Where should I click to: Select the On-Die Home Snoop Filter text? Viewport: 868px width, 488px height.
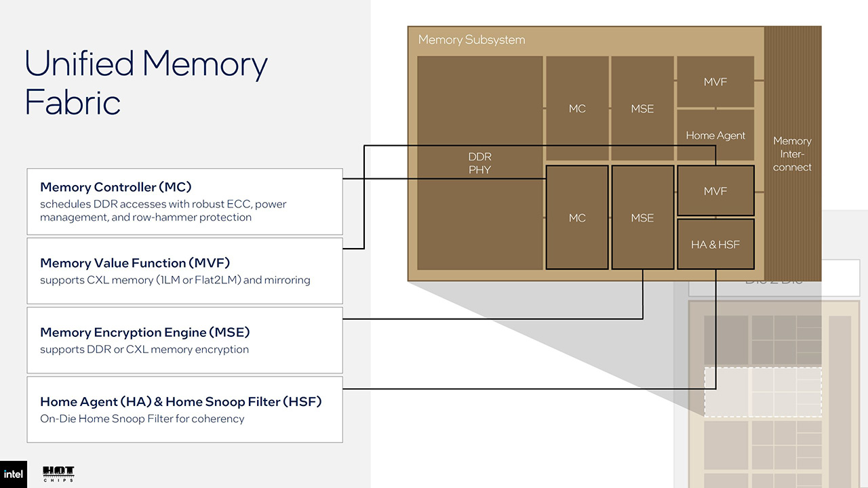(x=142, y=419)
